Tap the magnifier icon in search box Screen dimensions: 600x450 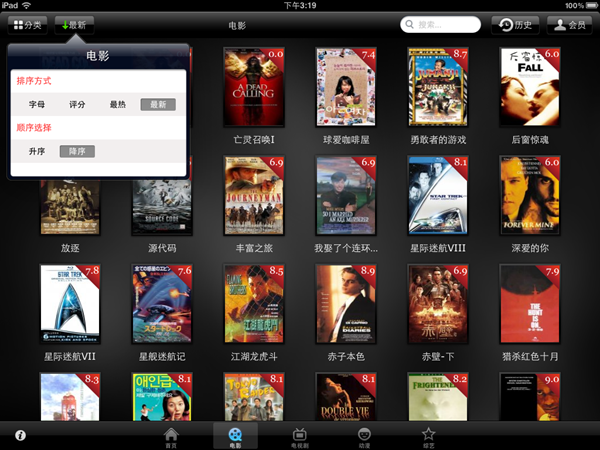click(409, 25)
